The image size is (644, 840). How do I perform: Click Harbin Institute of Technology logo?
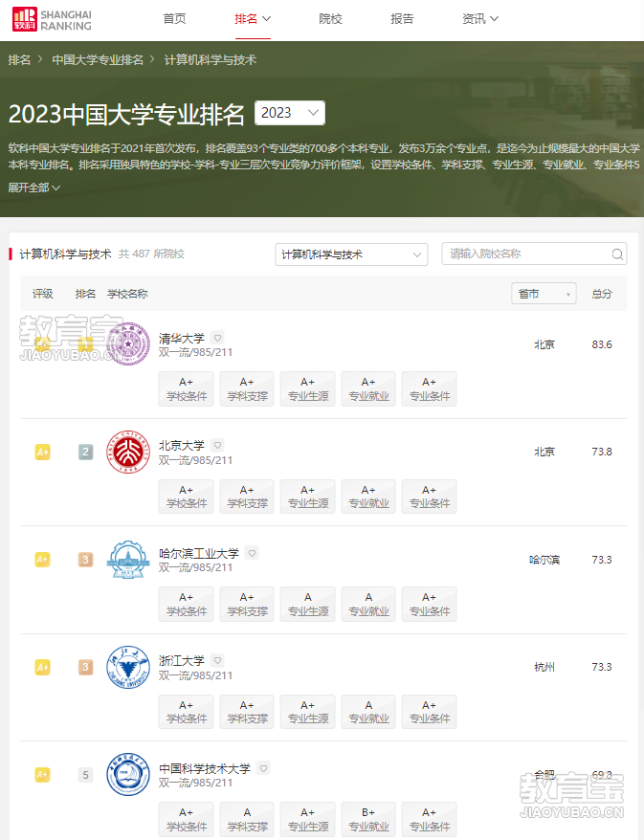click(x=128, y=560)
